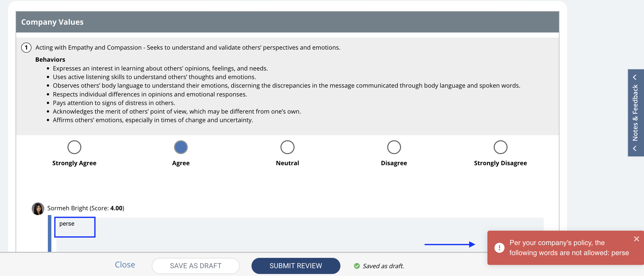Dismiss the red policy warning notification

(636, 239)
